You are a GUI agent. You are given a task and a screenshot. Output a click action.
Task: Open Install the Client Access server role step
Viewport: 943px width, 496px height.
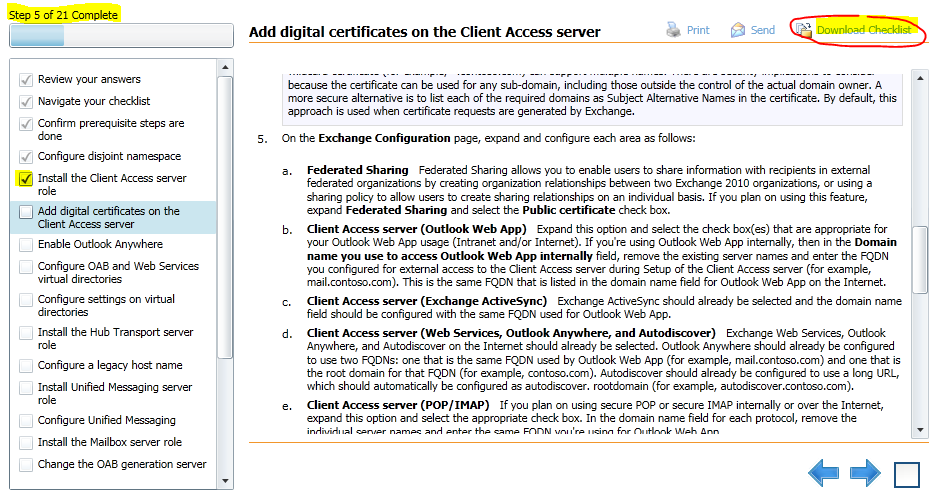tap(112, 185)
